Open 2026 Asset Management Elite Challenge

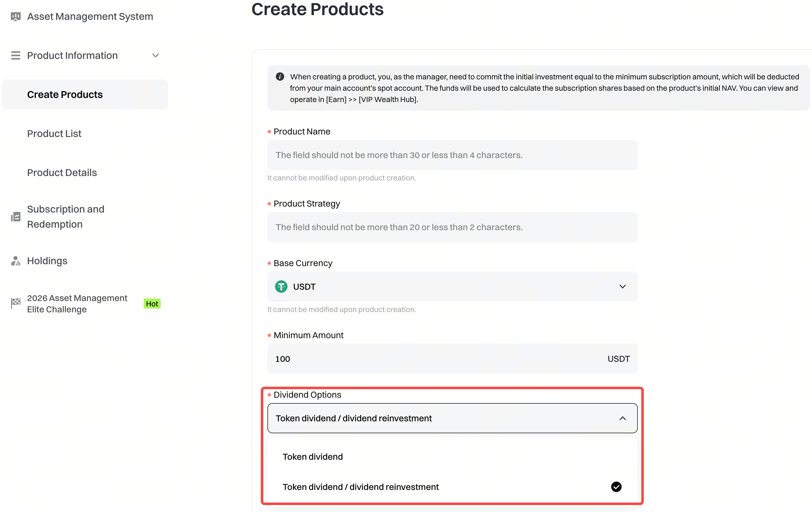pos(77,304)
